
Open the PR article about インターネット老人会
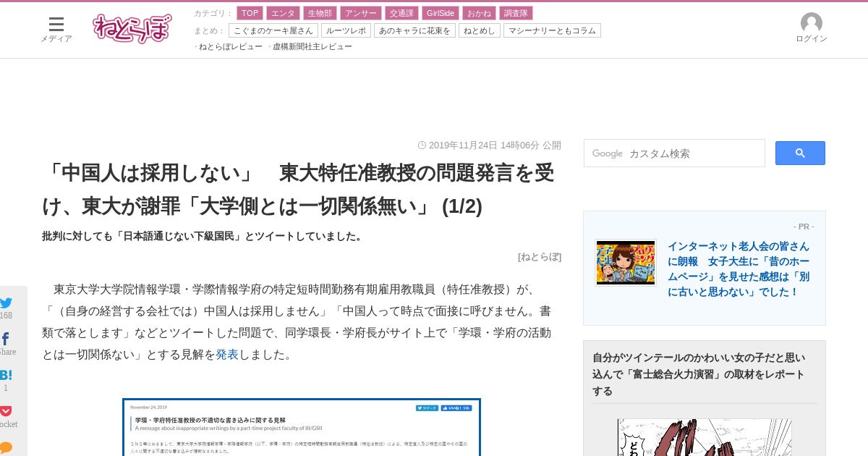[x=739, y=269]
